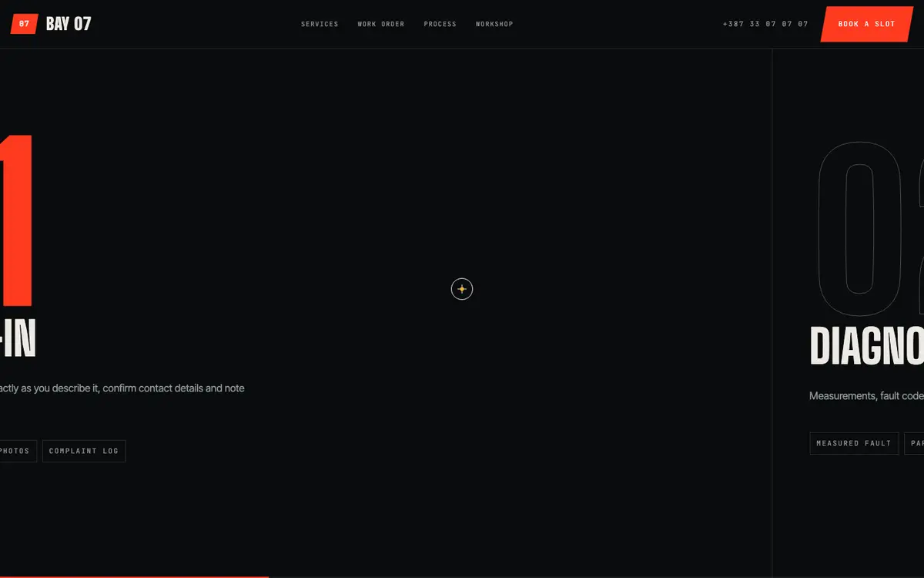
Task: Click the text mentioning 'confirm contact details'
Action: pyautogui.click(x=122, y=388)
